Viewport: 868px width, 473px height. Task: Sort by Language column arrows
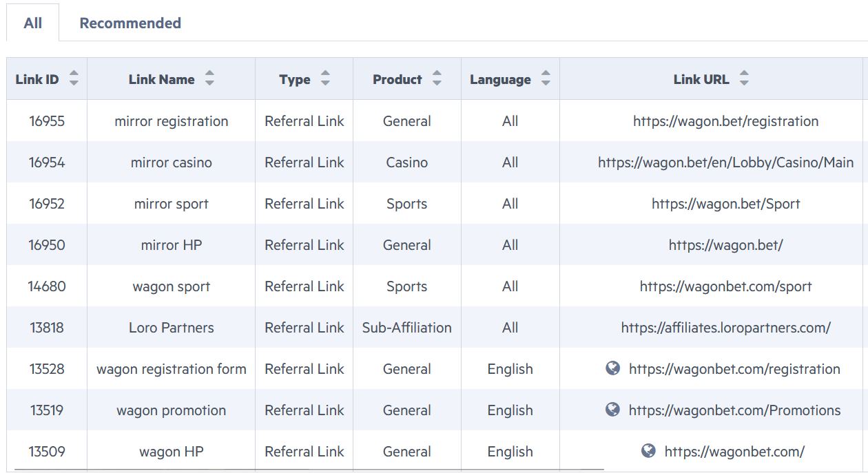[x=546, y=79]
